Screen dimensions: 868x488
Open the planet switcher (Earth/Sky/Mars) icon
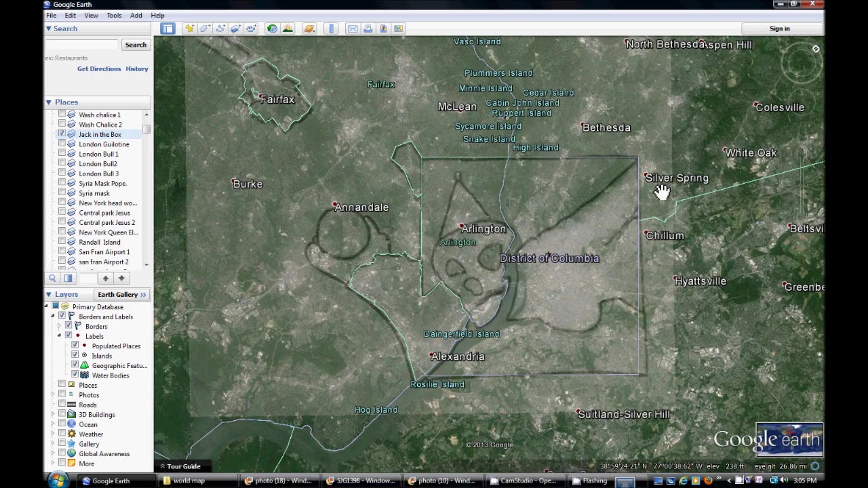pyautogui.click(x=309, y=28)
